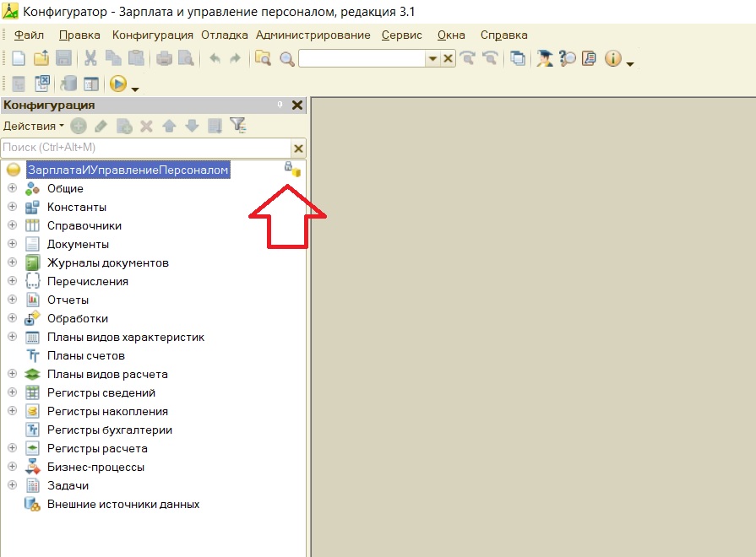756x557 pixels.
Task: Open Print preview from the toolbar
Action: [x=186, y=58]
